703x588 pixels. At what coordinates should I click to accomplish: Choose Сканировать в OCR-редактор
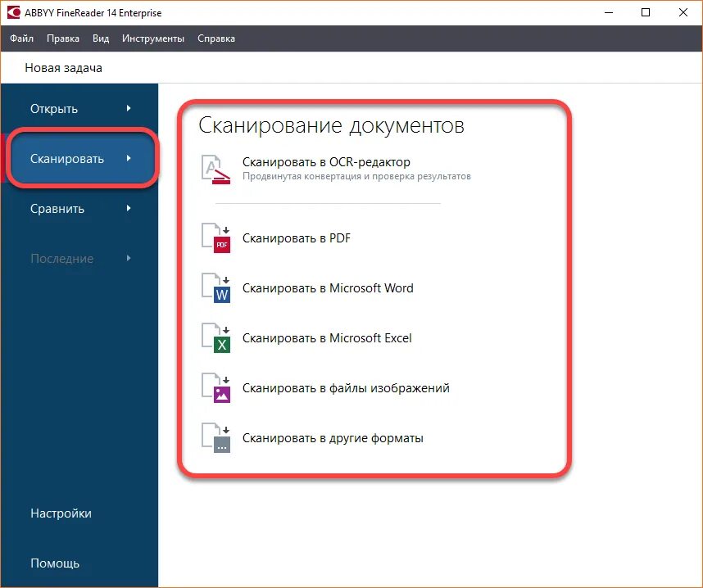pos(326,162)
